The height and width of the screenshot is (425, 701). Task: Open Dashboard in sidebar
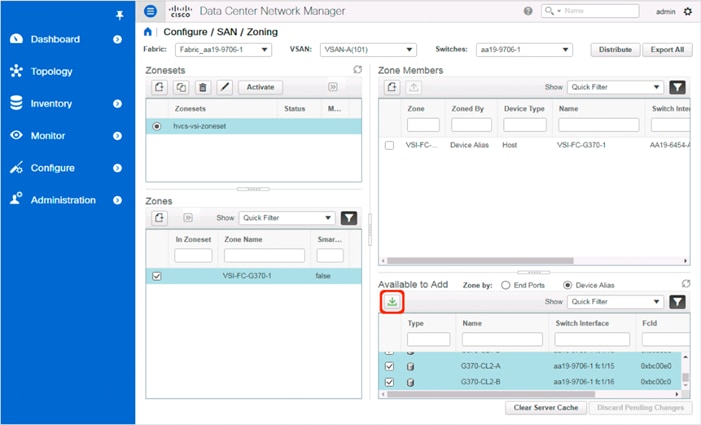tap(55, 39)
